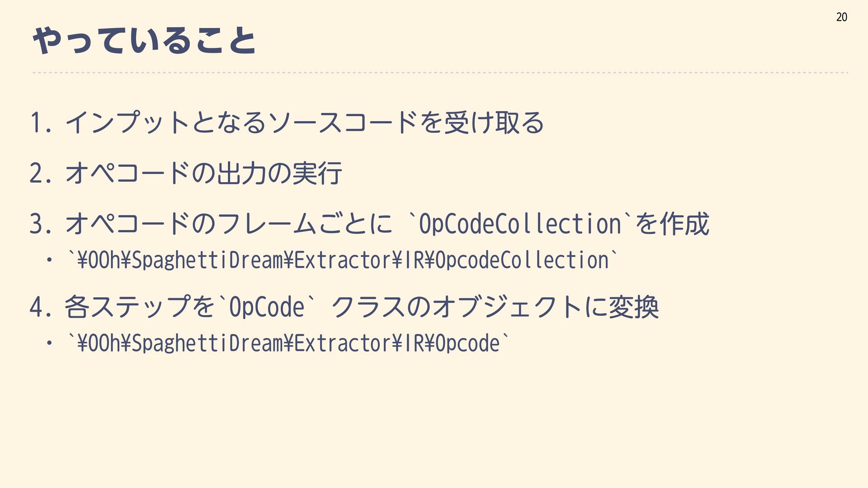Click the dashed divider line under the title
Screen dimensions: 868x488
[x=440, y=72]
